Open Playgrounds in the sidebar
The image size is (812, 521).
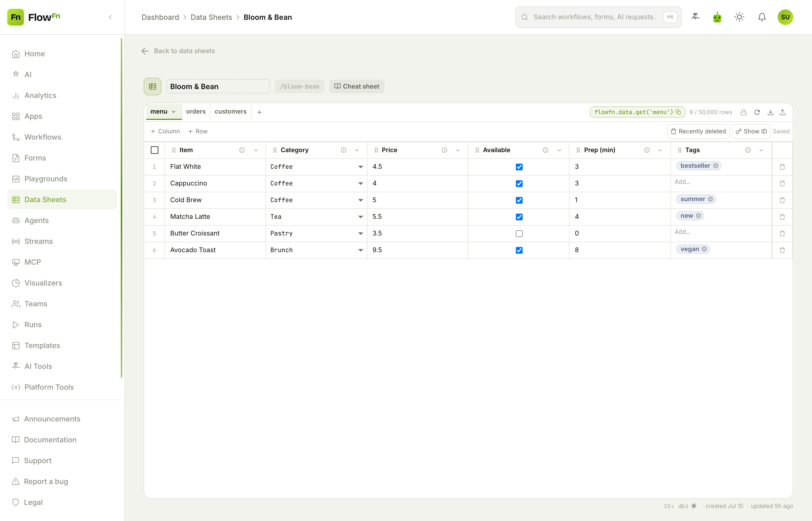tap(62, 179)
